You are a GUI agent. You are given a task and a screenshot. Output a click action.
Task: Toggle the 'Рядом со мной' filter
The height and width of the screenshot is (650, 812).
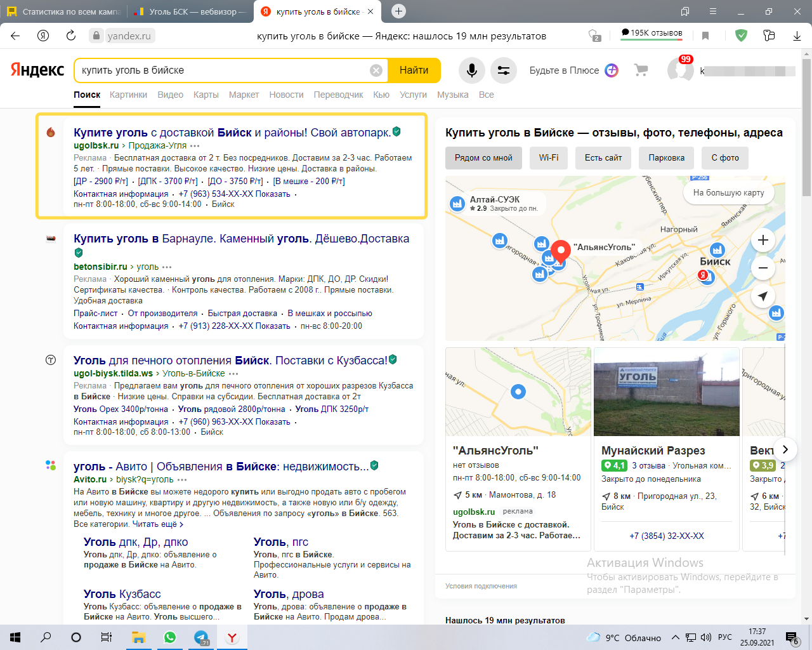tap(483, 158)
